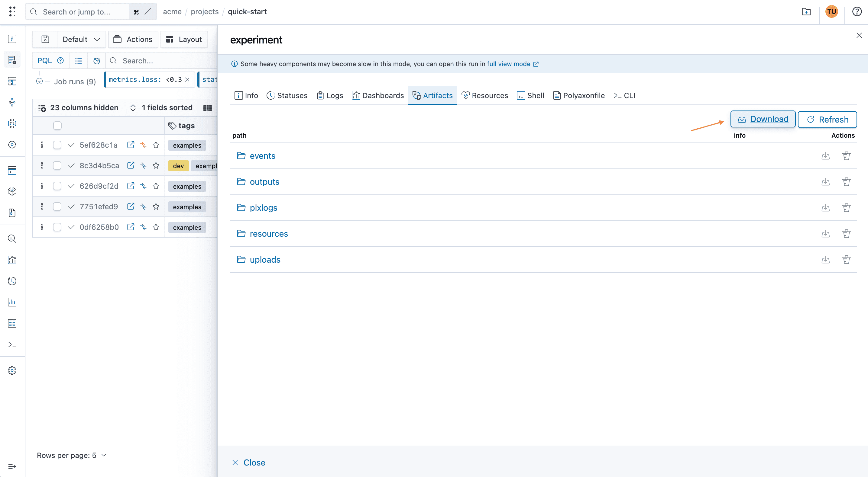Click the Shell tab icon

(520, 95)
